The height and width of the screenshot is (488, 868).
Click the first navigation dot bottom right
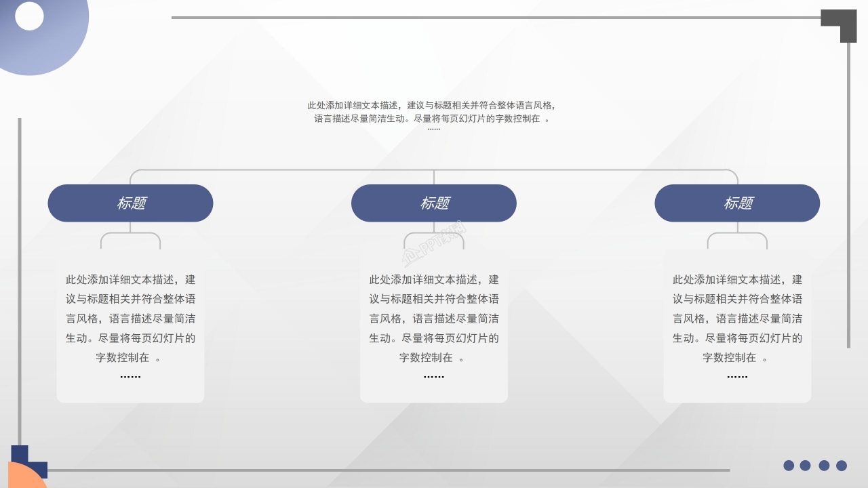coord(788,466)
